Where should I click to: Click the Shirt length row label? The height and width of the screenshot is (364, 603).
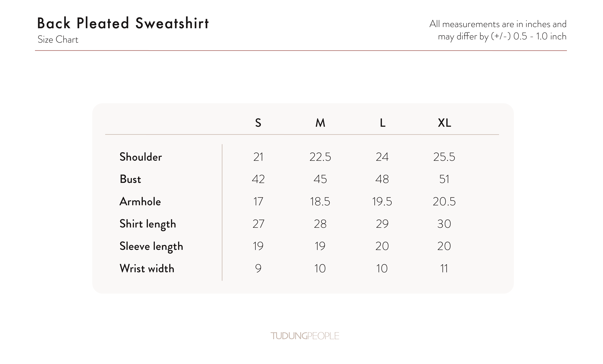click(148, 224)
